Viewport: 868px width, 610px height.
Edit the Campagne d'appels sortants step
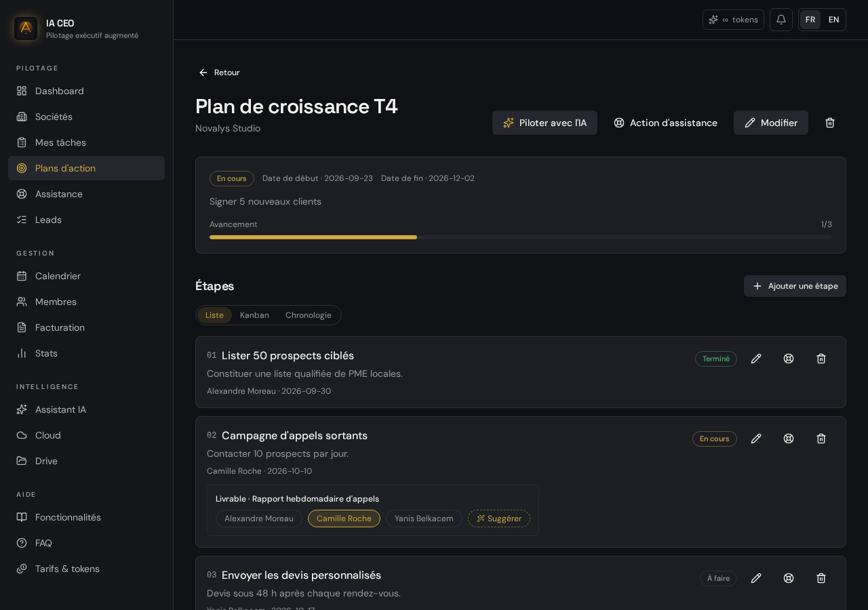point(756,439)
